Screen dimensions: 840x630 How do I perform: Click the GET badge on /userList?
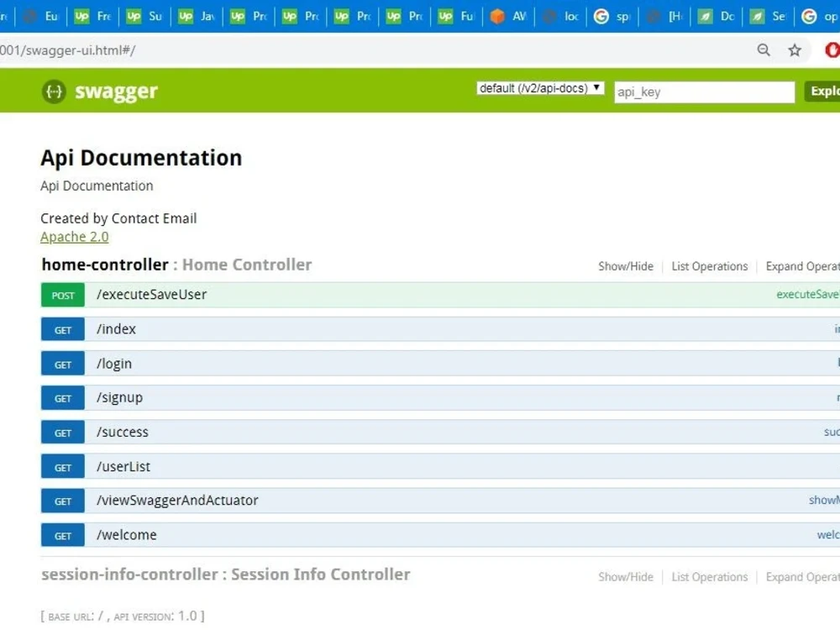coord(62,466)
